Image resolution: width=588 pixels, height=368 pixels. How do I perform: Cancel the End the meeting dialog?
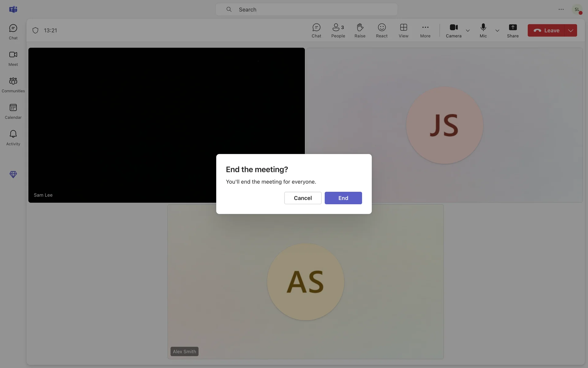coord(303,198)
